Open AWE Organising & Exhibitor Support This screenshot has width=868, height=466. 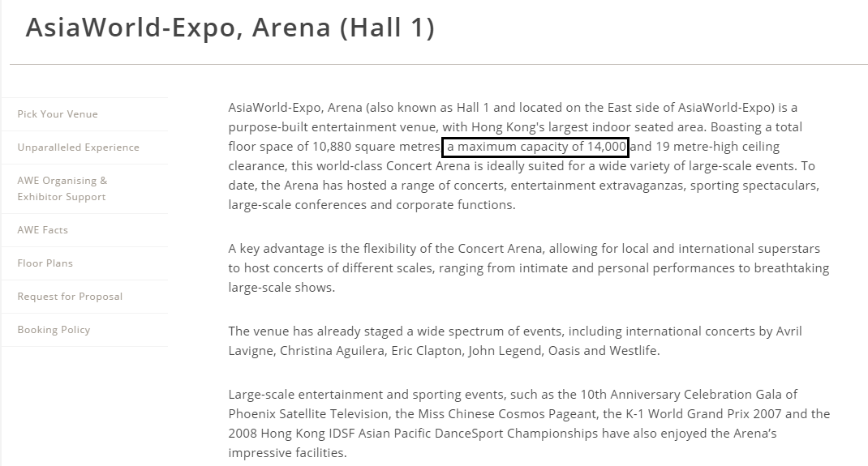[62, 189]
